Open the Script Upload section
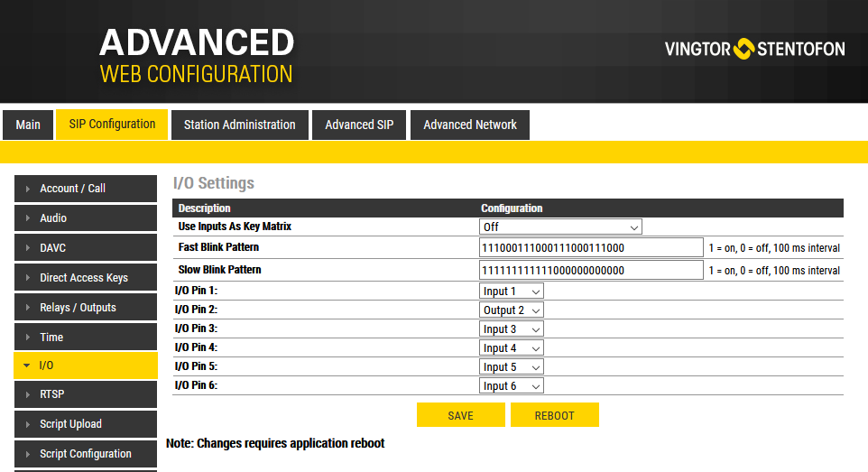This screenshot has height=472, width=868. pyautogui.click(x=86, y=424)
